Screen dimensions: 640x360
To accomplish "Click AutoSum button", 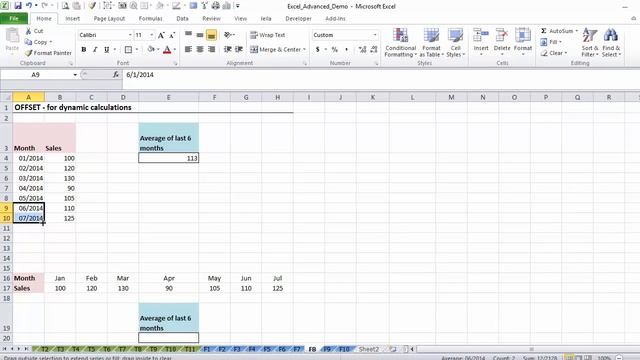I will tap(559, 31).
